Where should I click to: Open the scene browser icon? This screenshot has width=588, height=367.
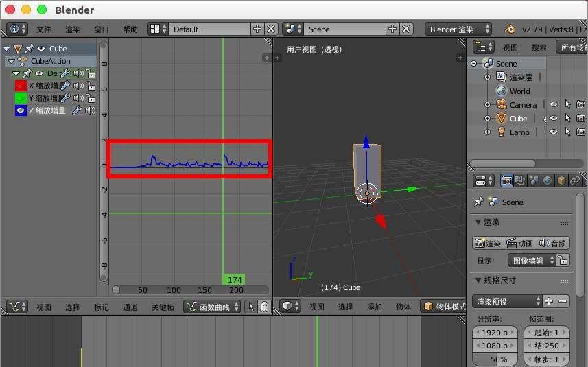click(x=293, y=29)
